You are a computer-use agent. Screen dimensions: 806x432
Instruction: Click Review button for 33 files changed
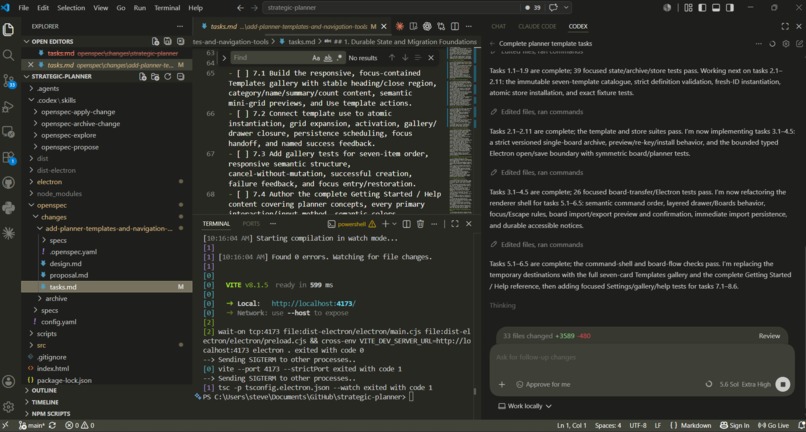[769, 336]
